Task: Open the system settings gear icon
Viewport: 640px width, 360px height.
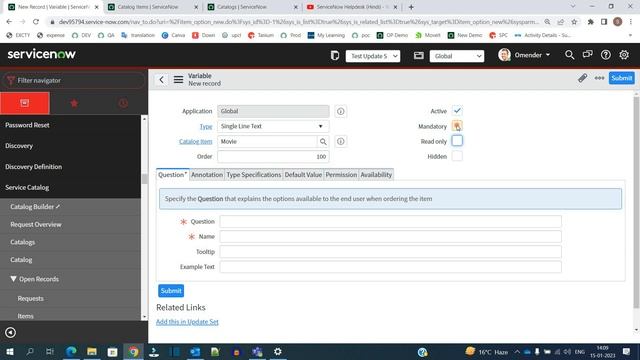Action: click(x=624, y=55)
